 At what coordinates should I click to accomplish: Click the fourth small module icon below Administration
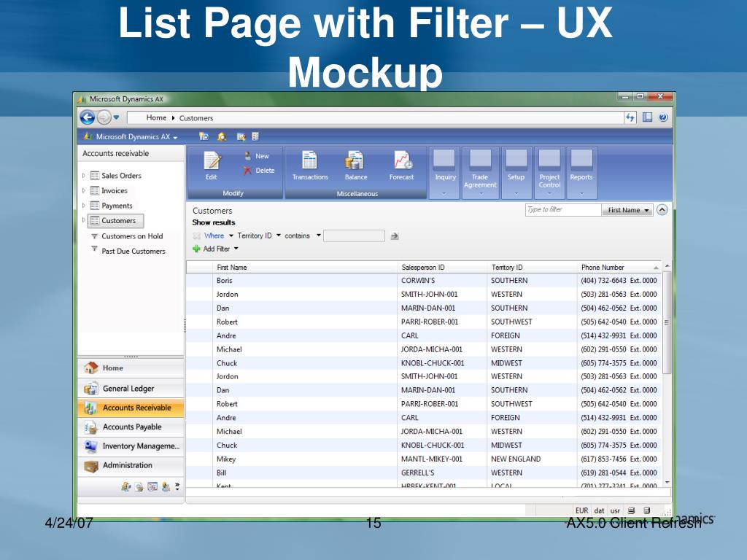point(166,486)
